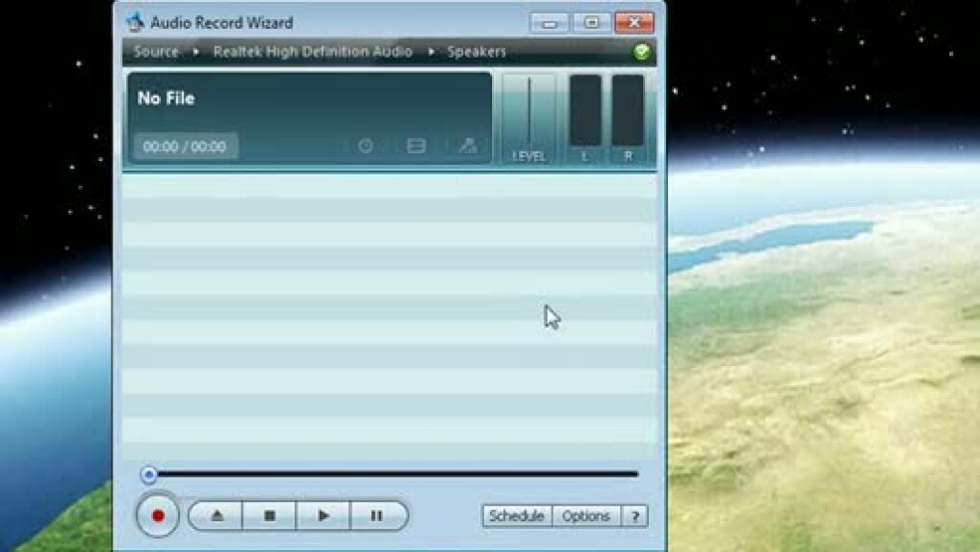Start recording with the red Record button
This screenshot has width=980, height=552.
[x=158, y=515]
